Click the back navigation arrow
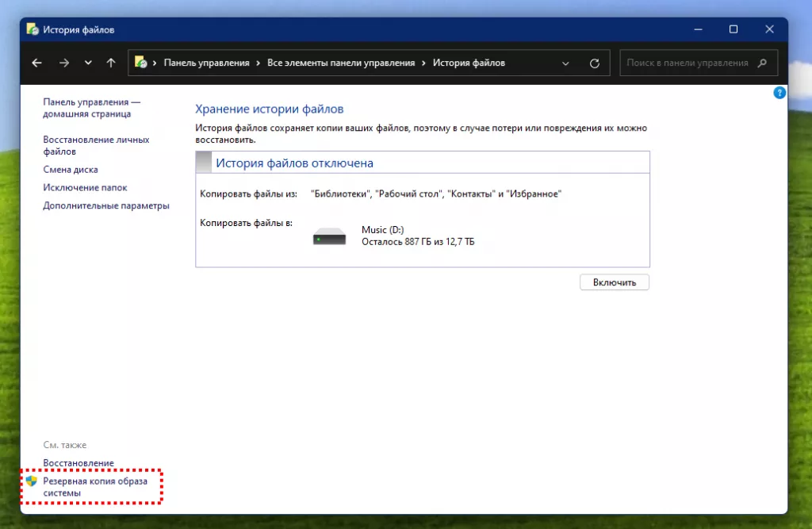This screenshot has width=812, height=529. click(x=36, y=63)
